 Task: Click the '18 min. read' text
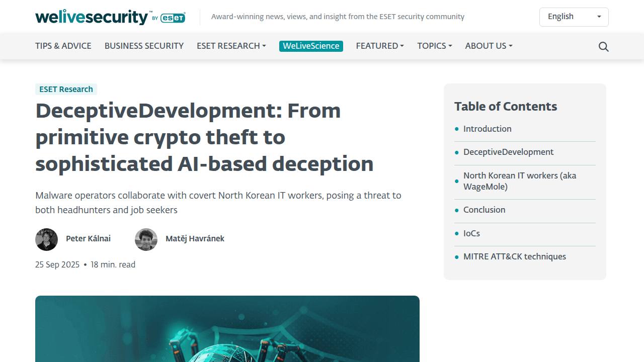point(113,264)
